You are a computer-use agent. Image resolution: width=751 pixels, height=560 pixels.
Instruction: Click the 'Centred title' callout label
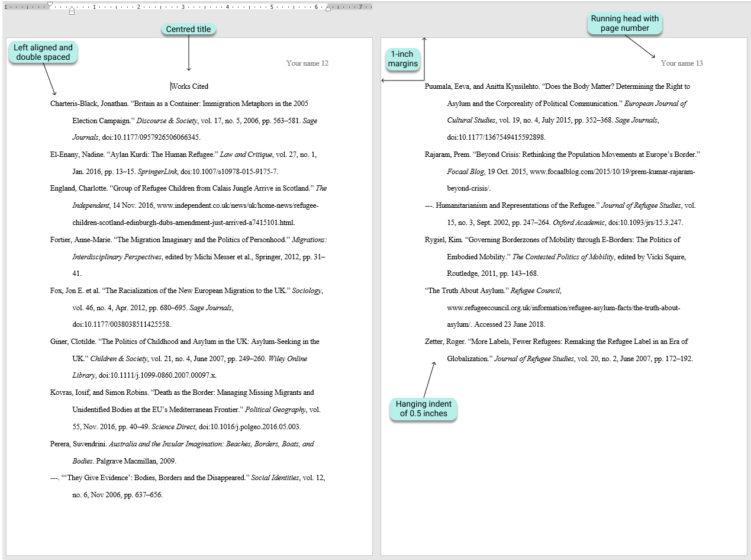tap(188, 29)
